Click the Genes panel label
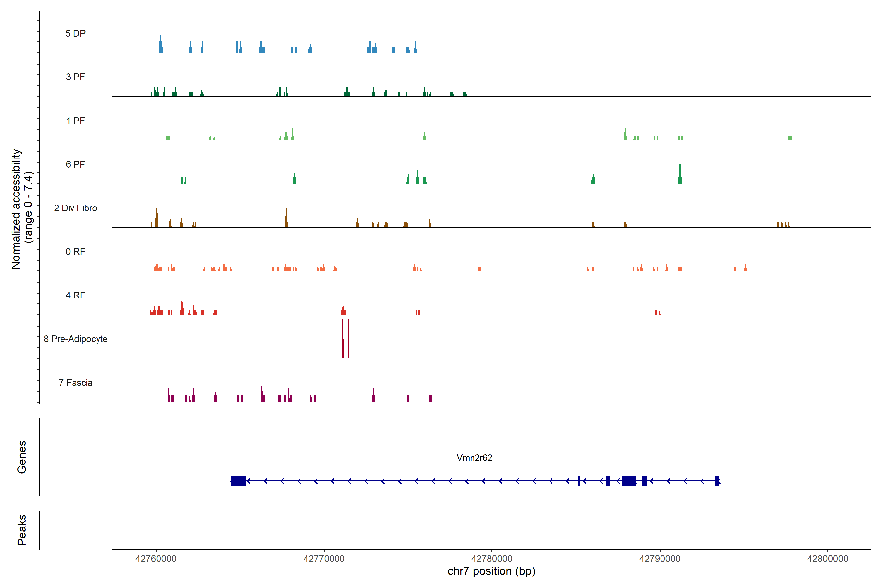Screen dimensions: 882x588 (22, 457)
